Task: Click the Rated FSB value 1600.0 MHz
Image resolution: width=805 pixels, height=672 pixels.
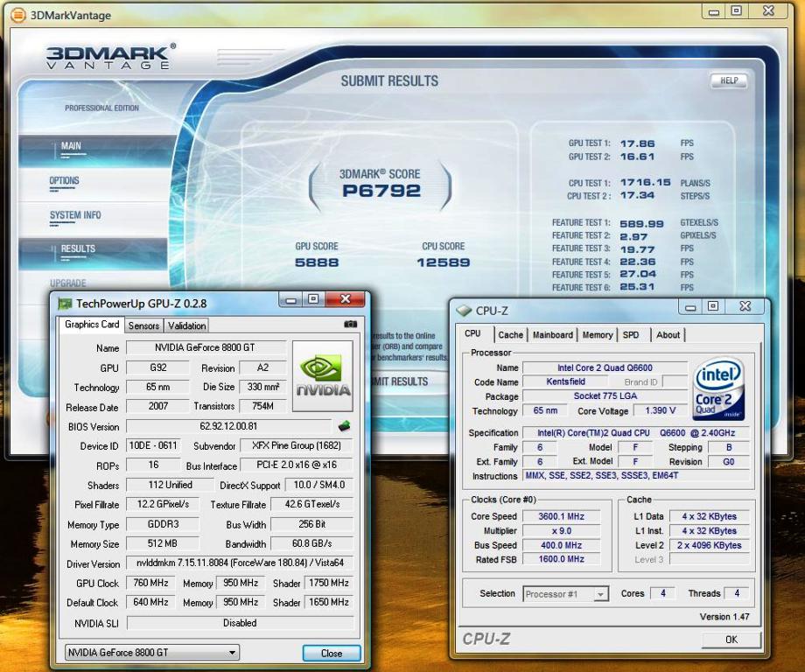Action: pyautogui.click(x=561, y=559)
